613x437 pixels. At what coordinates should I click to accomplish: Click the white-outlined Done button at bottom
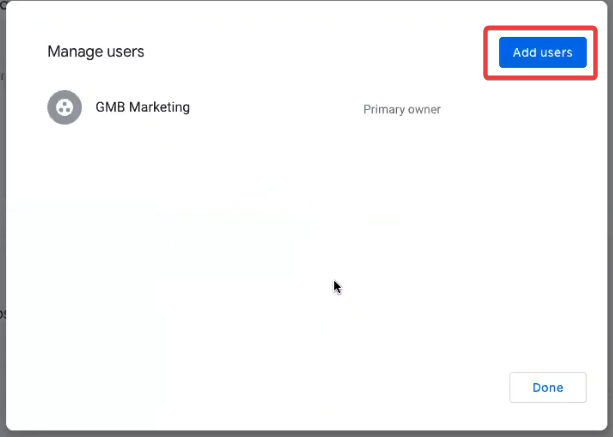coord(547,387)
